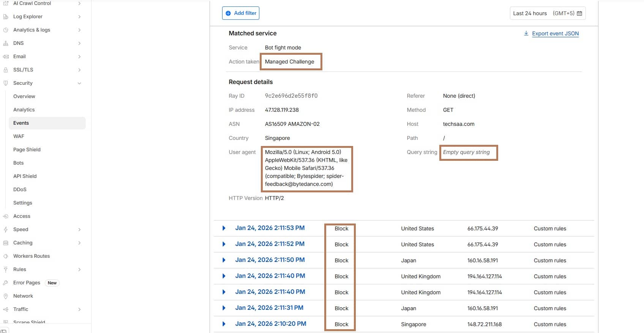Click the Speed lightning bolt icon
The width and height of the screenshot is (644, 333).
[6, 230]
